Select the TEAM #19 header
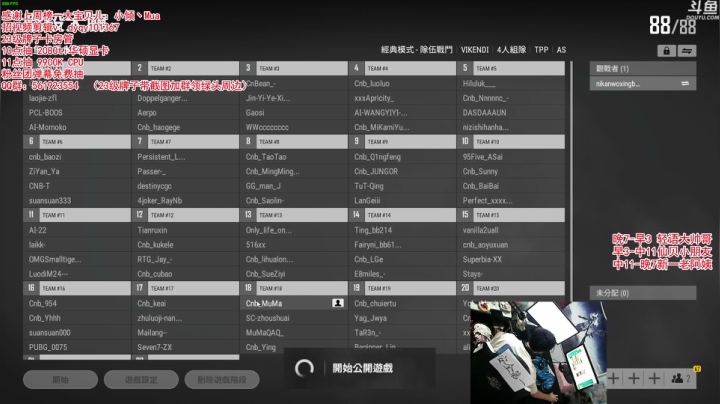The height and width of the screenshot is (404, 720). click(402, 288)
